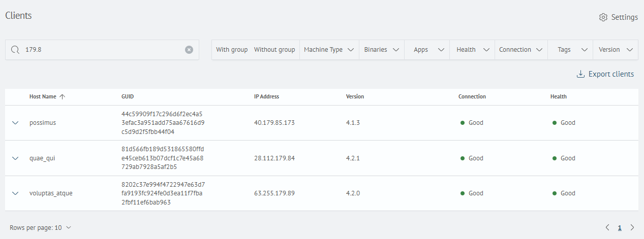Go to the previous page arrow

(607, 227)
